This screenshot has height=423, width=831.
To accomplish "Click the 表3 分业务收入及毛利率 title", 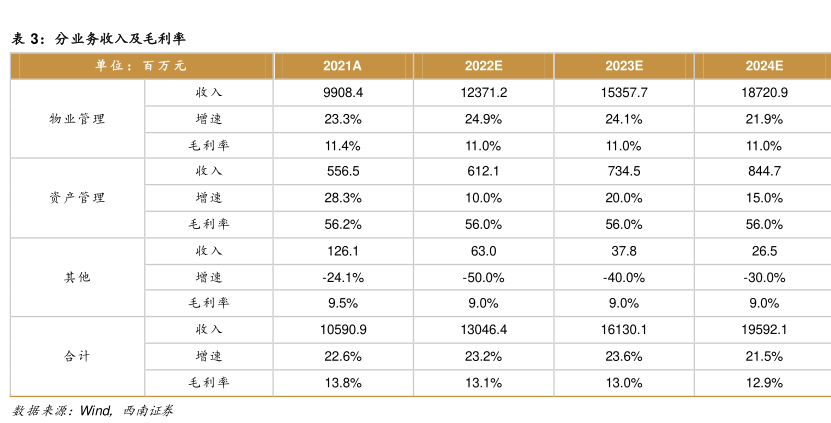I will tap(97, 38).
